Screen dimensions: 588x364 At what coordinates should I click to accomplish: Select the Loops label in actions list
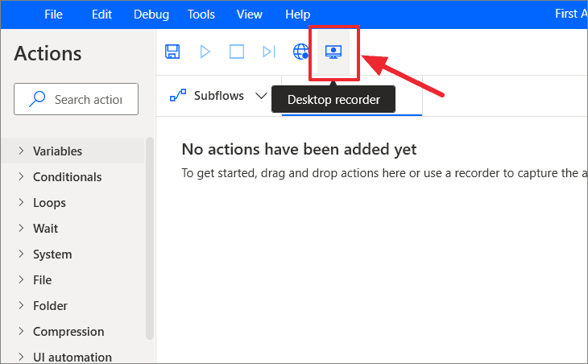tap(49, 203)
